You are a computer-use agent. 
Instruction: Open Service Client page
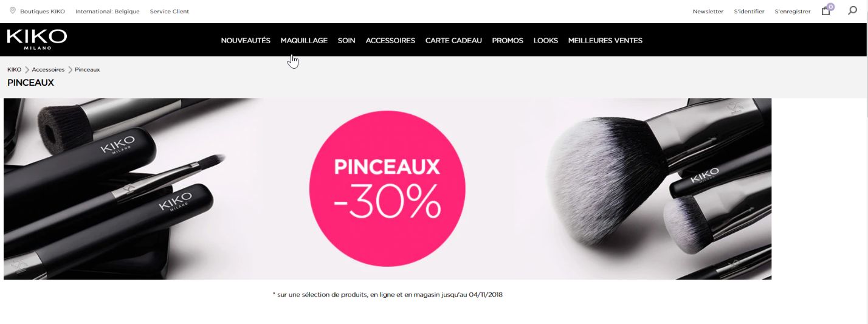pos(170,12)
